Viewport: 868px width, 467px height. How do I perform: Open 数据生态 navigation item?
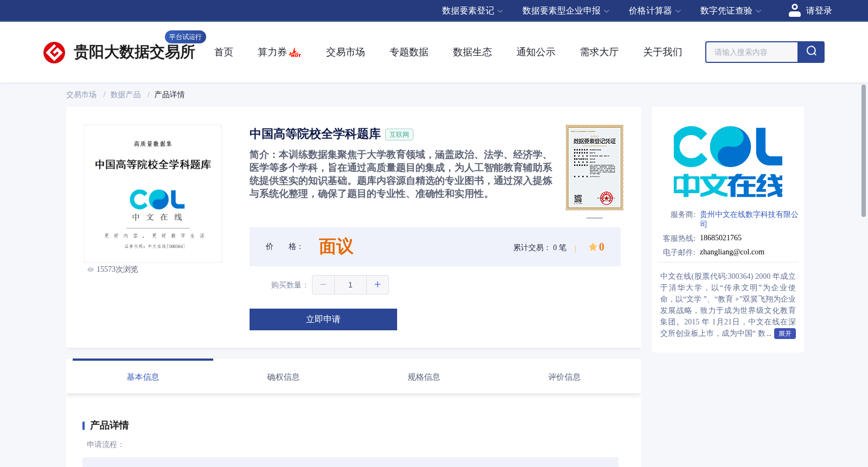click(473, 52)
